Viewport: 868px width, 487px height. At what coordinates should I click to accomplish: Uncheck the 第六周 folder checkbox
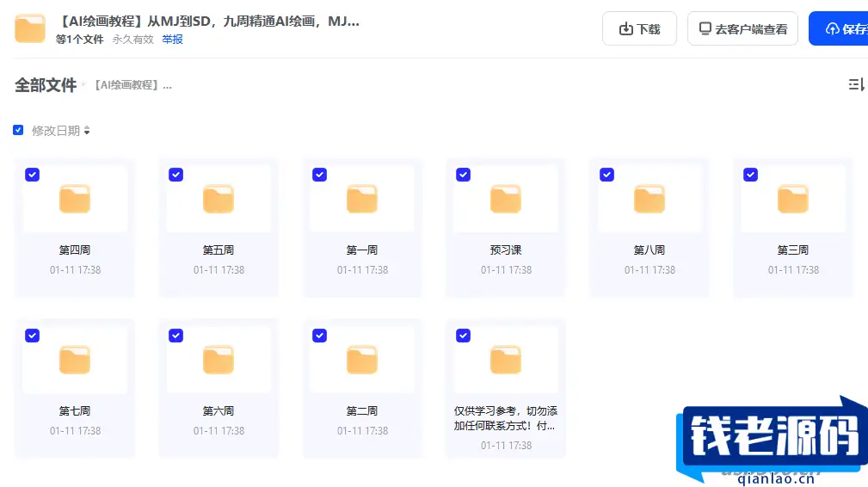176,336
